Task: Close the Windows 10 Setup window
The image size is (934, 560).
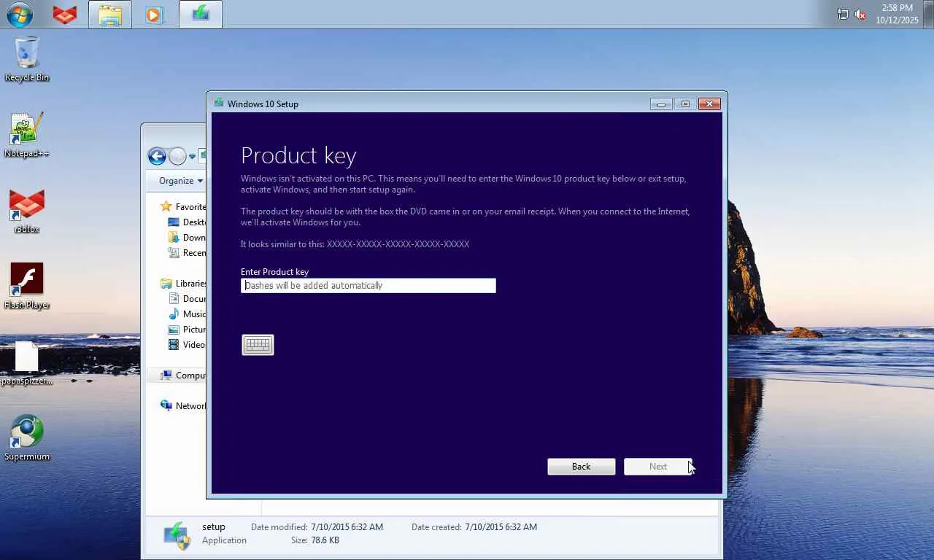Action: (x=709, y=104)
